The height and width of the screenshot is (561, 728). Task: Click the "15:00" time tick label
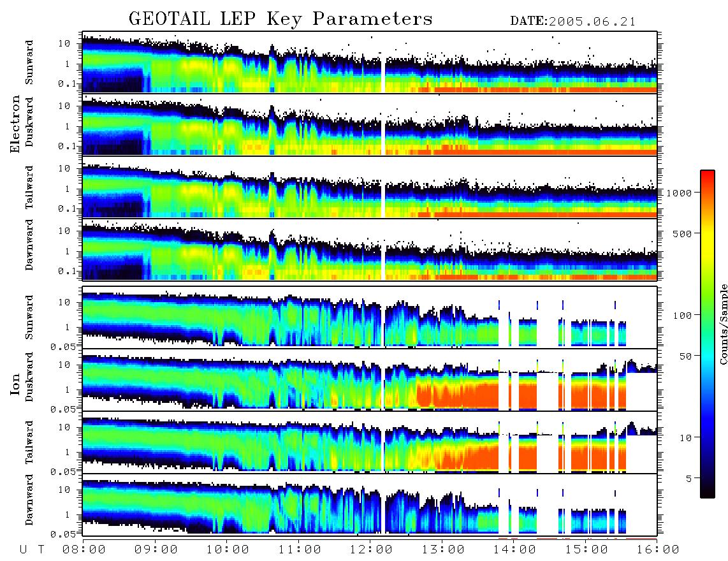pyautogui.click(x=586, y=550)
